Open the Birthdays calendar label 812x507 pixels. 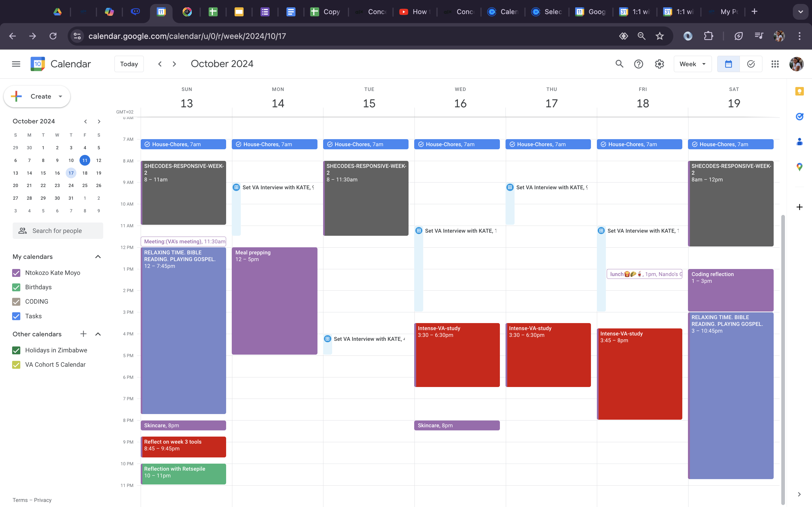tap(38, 287)
